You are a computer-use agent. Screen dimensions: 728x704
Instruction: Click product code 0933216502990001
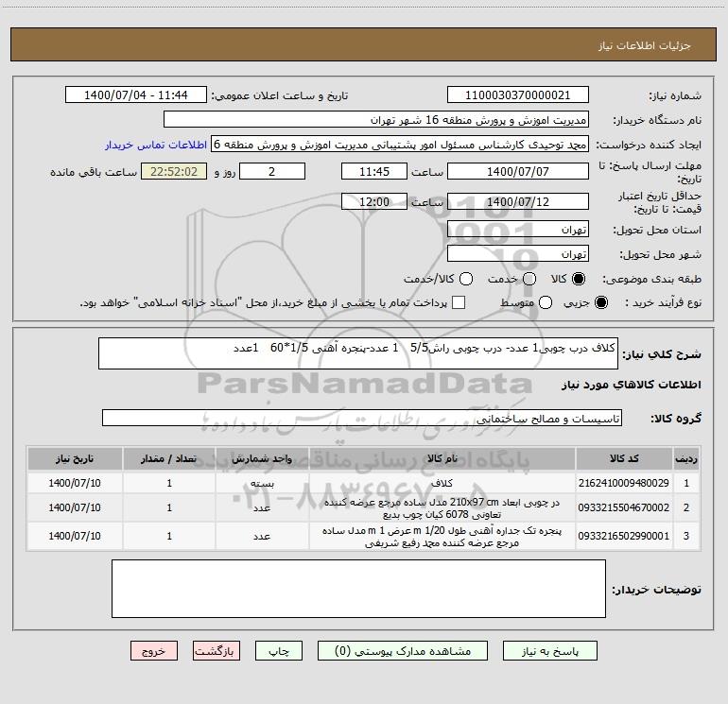pos(624,536)
